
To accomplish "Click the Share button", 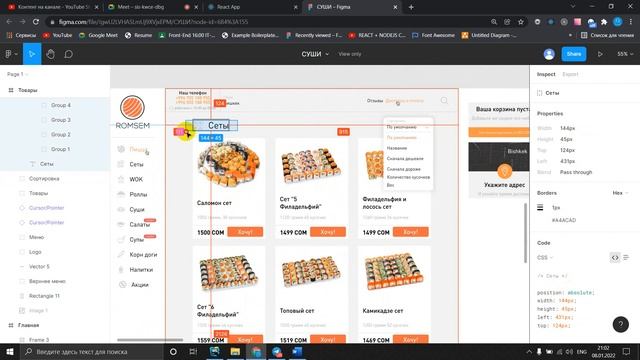I will pos(573,54).
